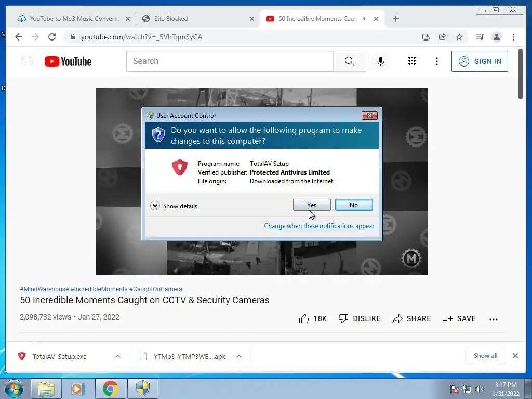Open the network icon in system tray

[x=467, y=389]
